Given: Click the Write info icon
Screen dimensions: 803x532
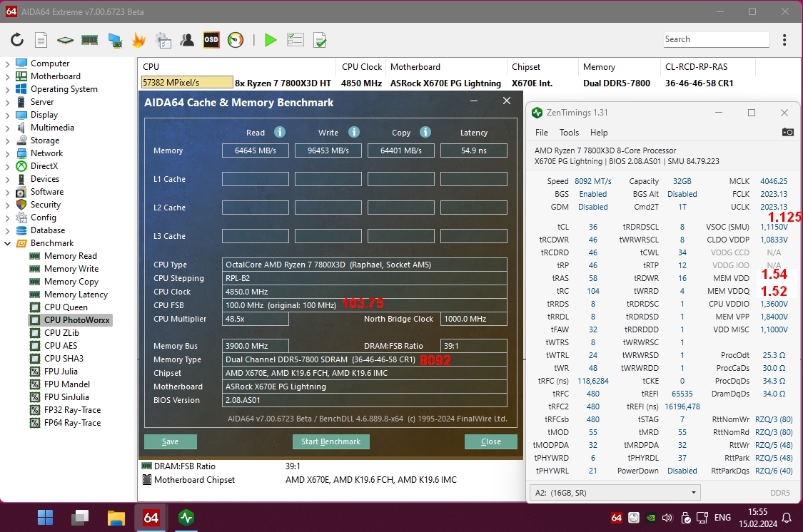Looking at the screenshot, I should coord(354,132).
